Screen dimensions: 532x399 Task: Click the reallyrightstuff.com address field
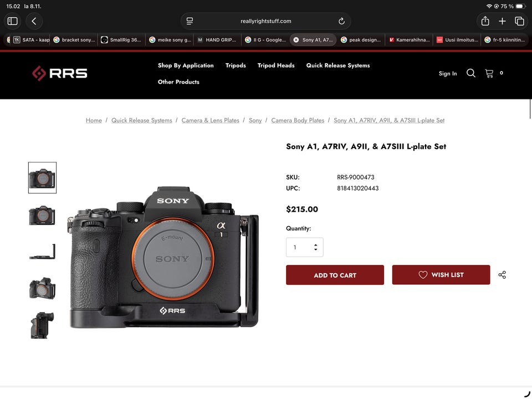[265, 21]
